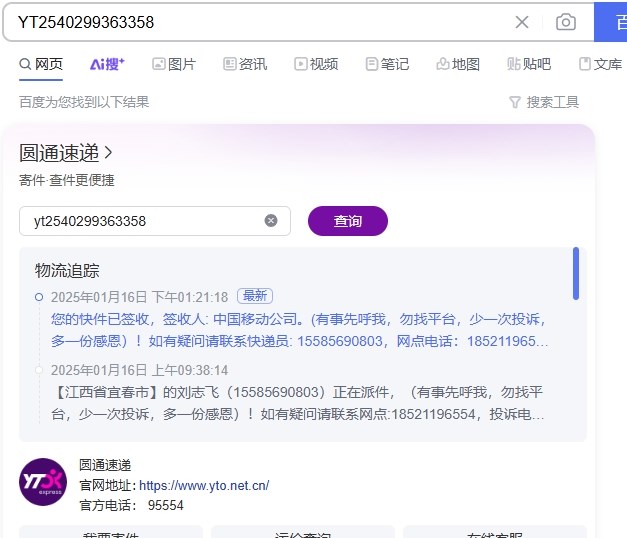Click the purple 查询 button
627x538 pixels.
348,221
